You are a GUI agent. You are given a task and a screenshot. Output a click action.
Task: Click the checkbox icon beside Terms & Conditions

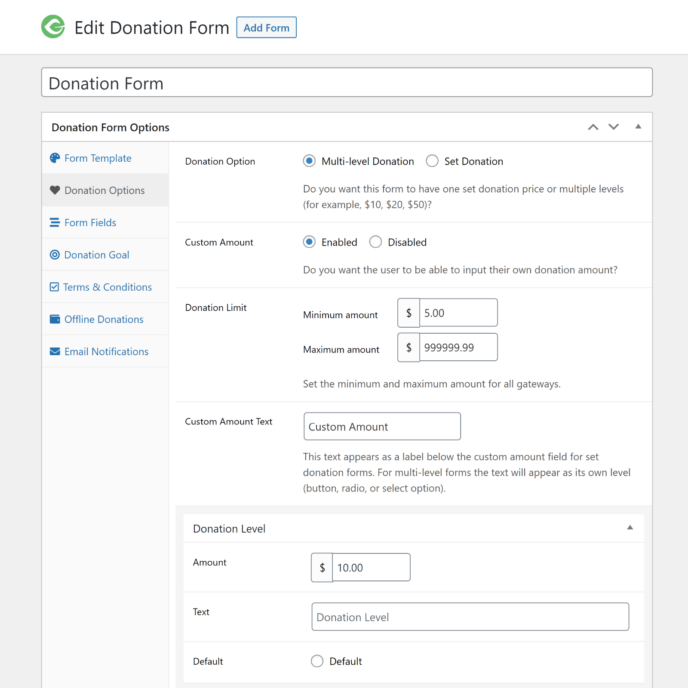pyautogui.click(x=54, y=287)
